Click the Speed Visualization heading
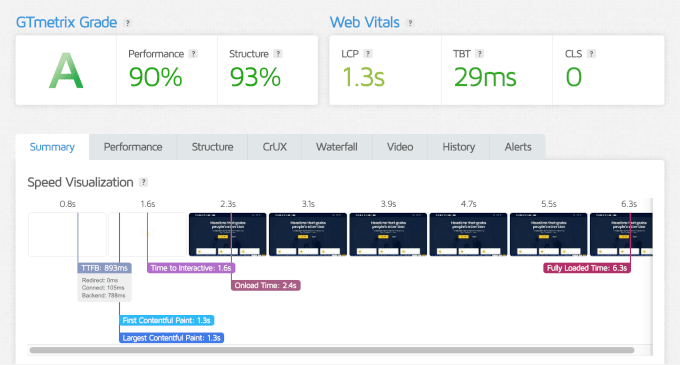The image size is (680, 365). [80, 182]
